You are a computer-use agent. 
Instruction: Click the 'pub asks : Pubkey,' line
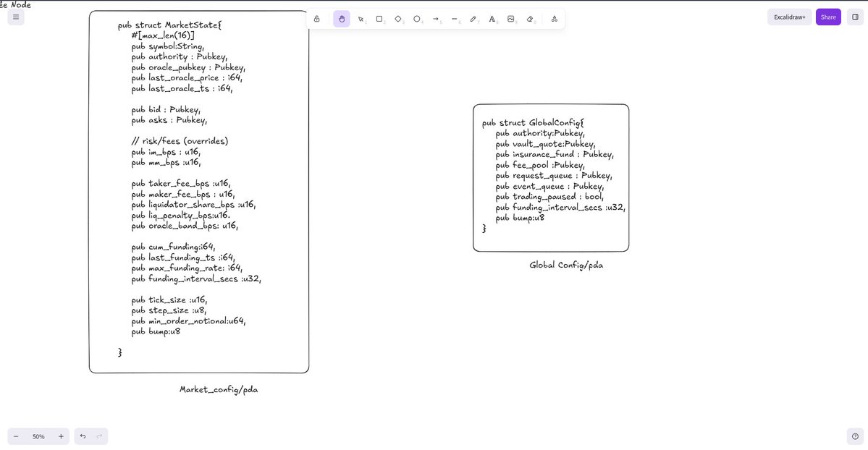(x=169, y=120)
